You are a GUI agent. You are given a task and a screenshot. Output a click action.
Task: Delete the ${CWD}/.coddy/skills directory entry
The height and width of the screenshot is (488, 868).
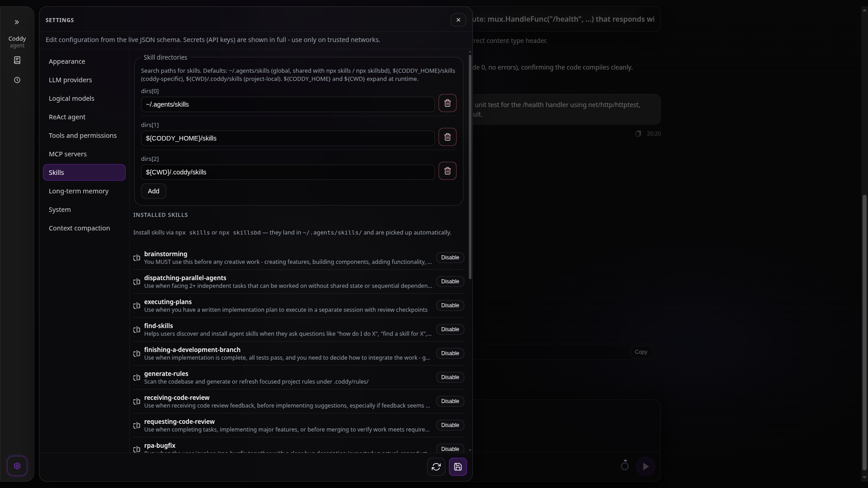point(447,171)
